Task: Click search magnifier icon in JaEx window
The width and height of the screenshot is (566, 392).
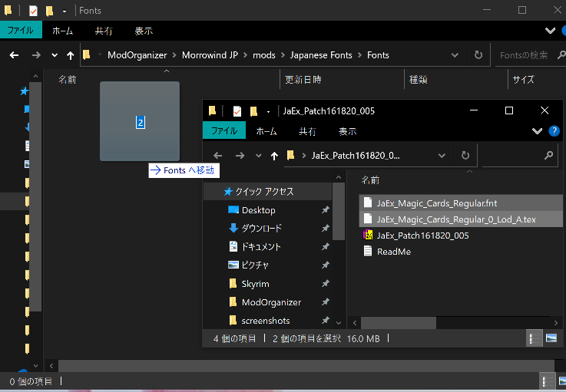Action: click(548, 155)
